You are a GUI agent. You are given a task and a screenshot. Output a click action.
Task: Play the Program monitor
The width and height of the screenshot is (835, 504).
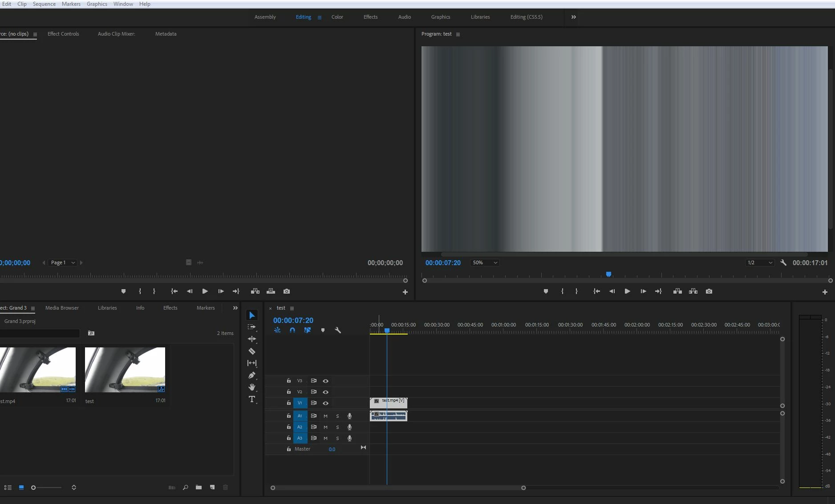627,291
